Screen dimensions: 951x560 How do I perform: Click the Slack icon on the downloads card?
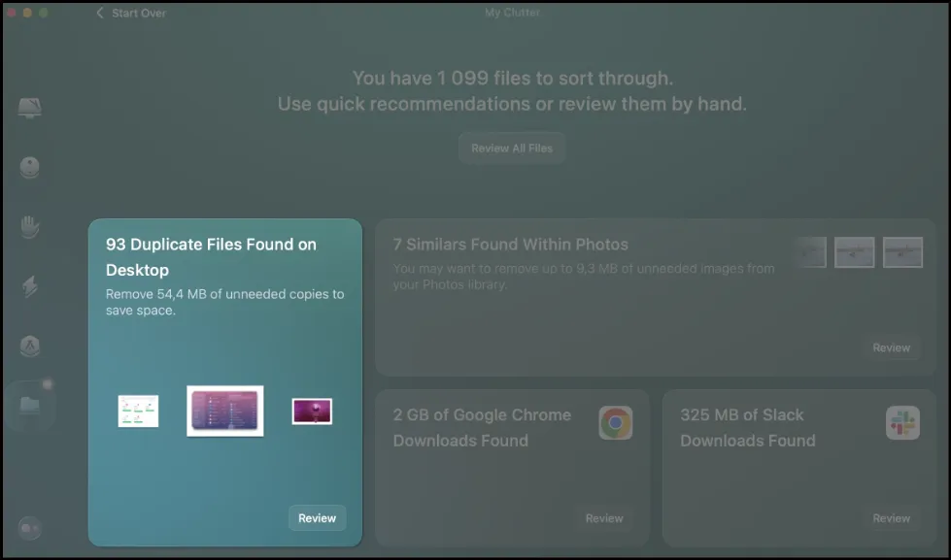click(903, 421)
